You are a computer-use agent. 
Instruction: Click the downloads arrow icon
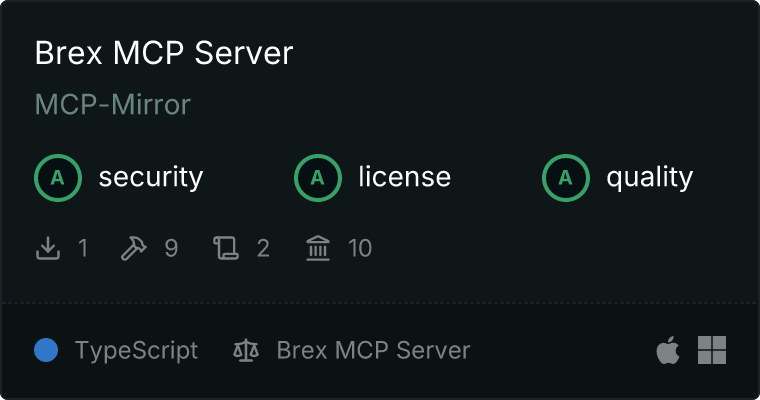click(48, 248)
